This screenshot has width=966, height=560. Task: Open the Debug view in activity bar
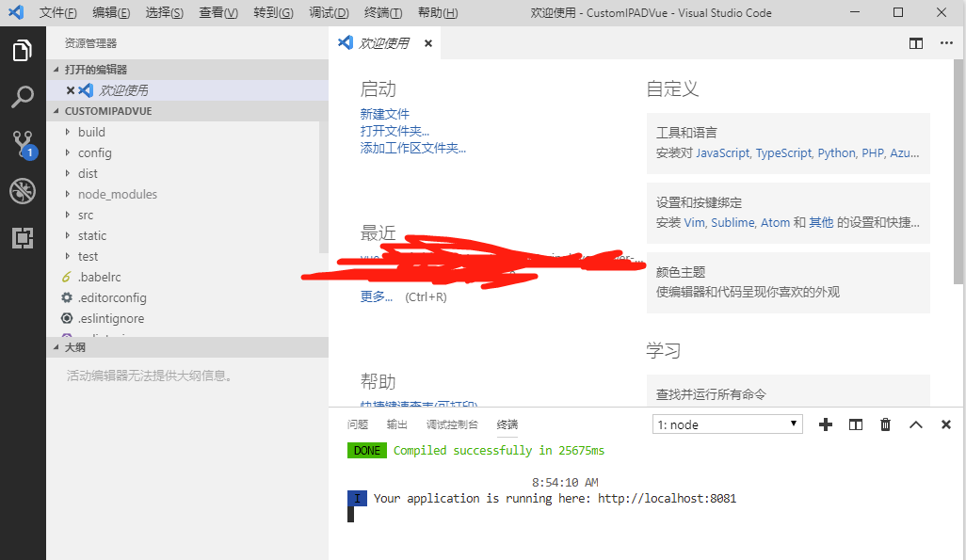[x=23, y=191]
